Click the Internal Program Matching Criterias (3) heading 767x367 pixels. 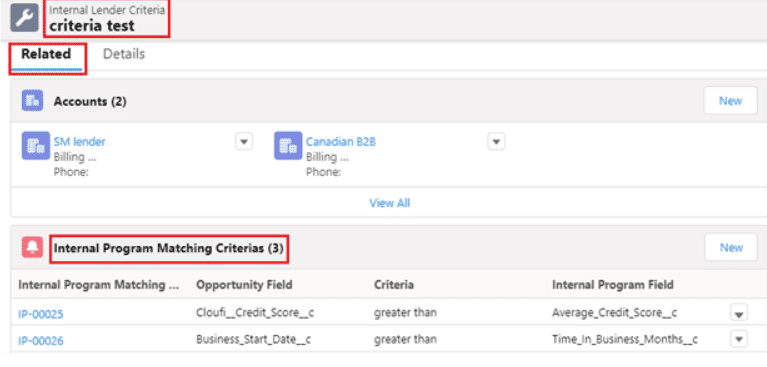click(x=169, y=249)
